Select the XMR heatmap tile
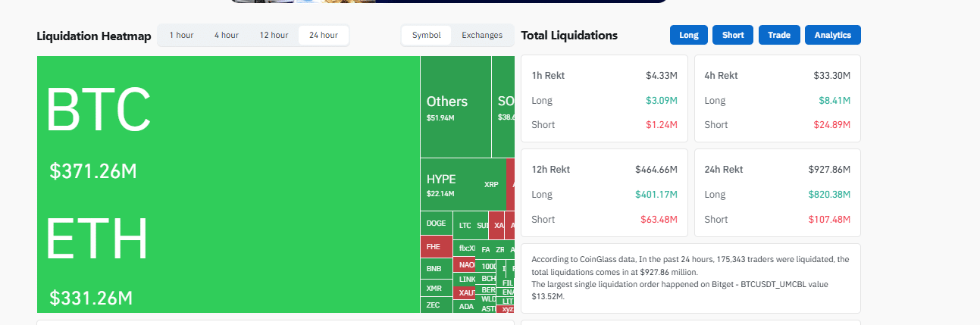Image resolution: width=980 pixels, height=325 pixels. click(x=436, y=288)
